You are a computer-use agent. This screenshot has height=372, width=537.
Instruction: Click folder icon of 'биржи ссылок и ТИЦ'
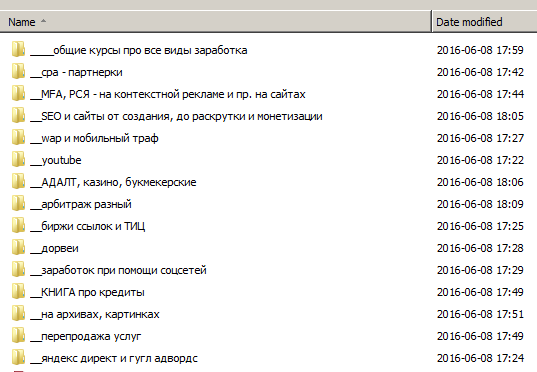point(18,225)
